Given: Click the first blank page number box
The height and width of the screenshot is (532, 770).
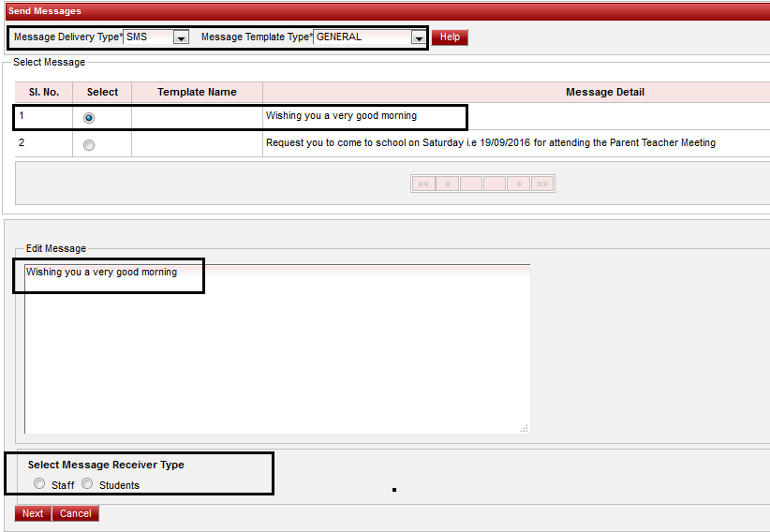Looking at the screenshot, I should tap(471, 184).
